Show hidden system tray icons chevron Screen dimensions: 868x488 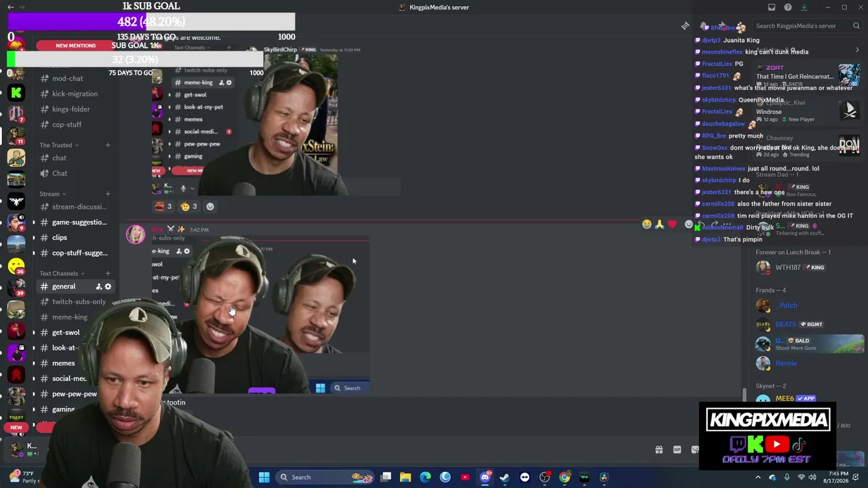(758, 477)
